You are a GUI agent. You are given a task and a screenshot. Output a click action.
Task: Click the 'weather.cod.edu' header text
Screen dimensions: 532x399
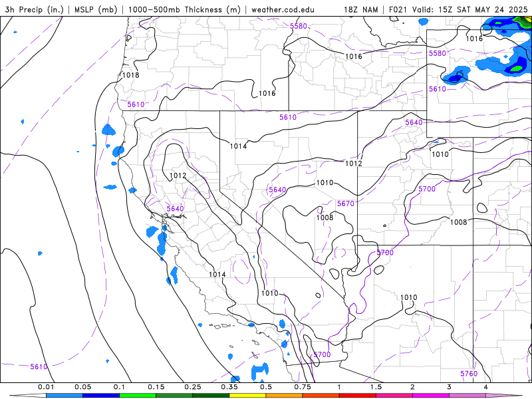pos(283,10)
